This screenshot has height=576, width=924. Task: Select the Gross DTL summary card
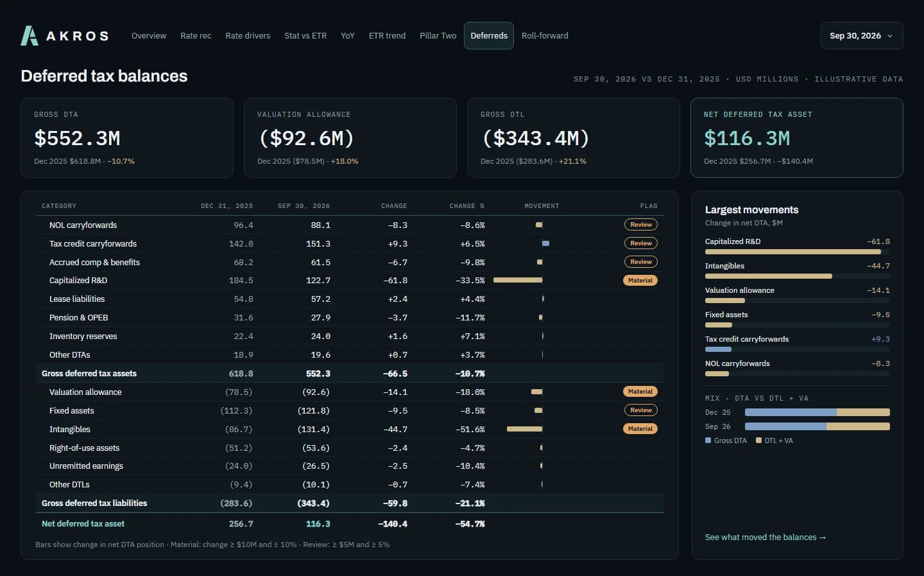pos(574,137)
